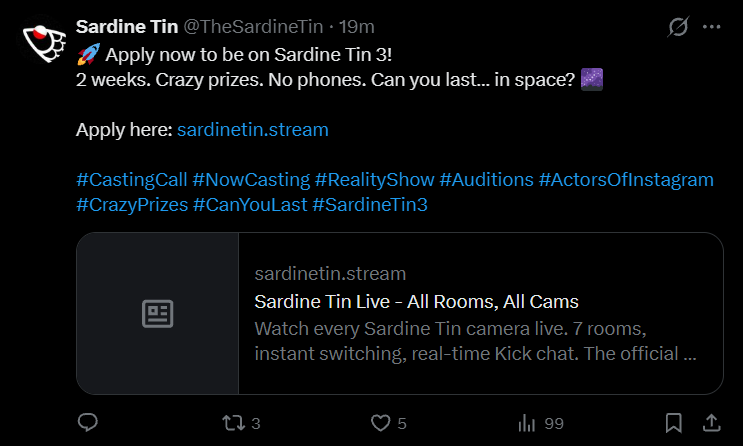Open the #RealityShow hashtag

[x=374, y=180]
